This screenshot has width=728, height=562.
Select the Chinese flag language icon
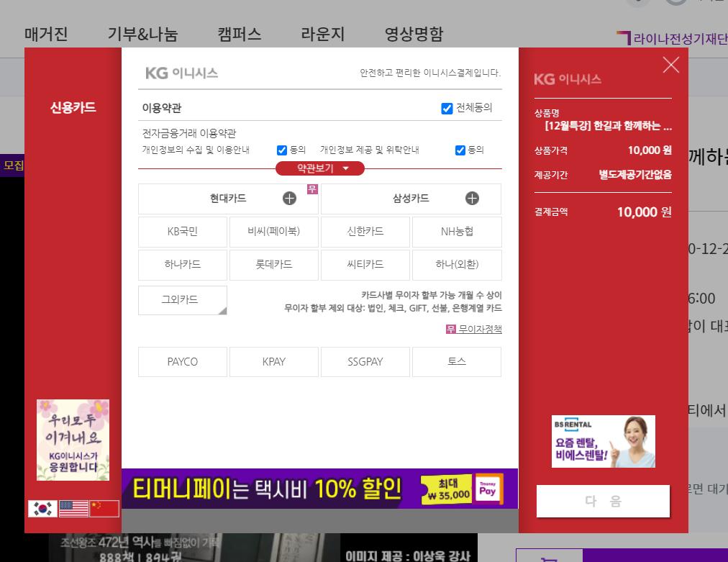104,509
